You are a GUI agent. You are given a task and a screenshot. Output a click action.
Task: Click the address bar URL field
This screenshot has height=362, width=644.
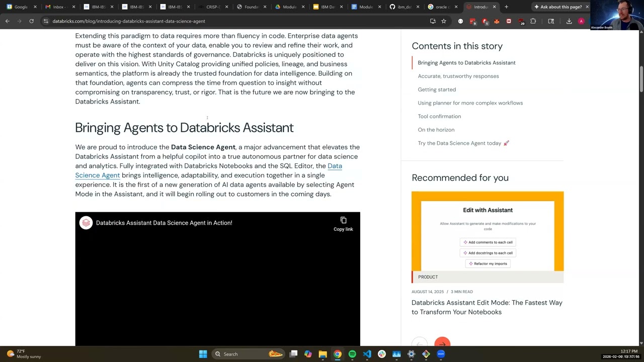coord(236,21)
